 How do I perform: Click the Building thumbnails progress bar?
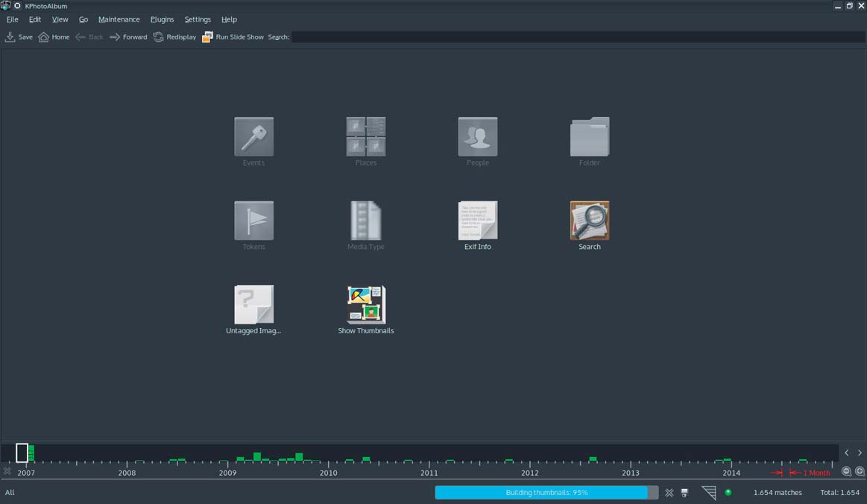coord(547,492)
